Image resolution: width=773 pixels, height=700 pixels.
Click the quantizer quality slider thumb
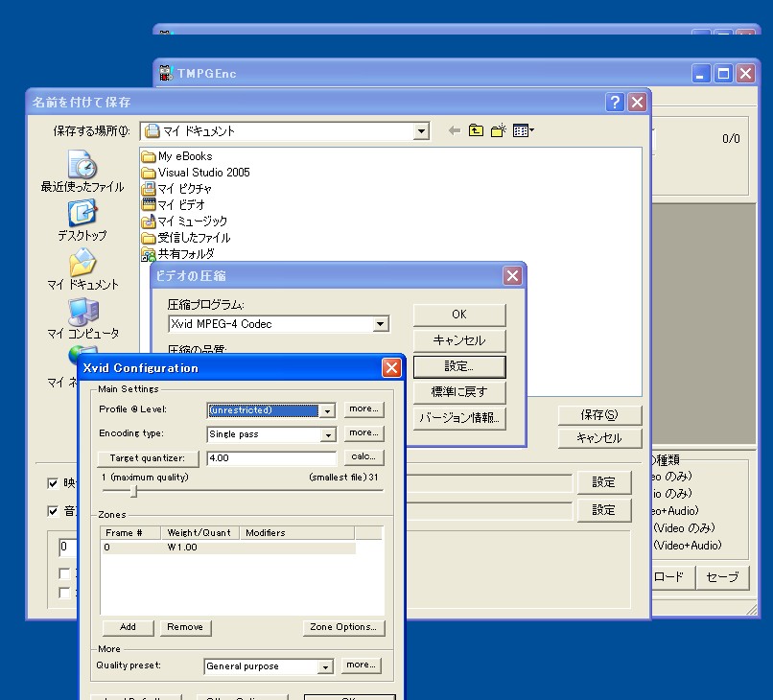(x=133, y=491)
